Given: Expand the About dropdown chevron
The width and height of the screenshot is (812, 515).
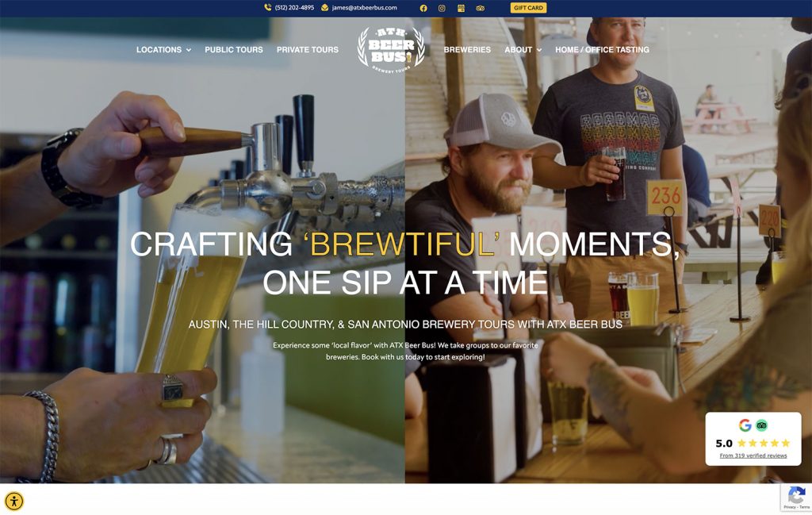Looking at the screenshot, I should point(539,50).
